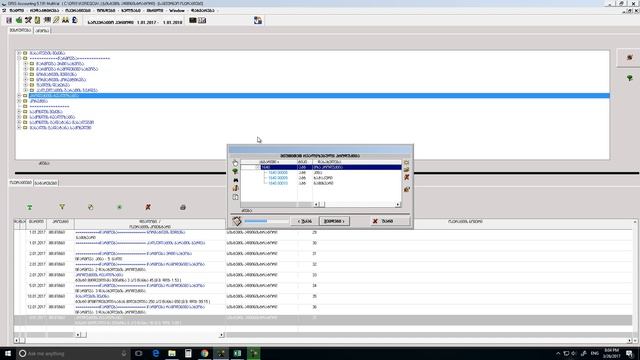
Task: Click the green funnel icon above the journal table
Action: 30,207
